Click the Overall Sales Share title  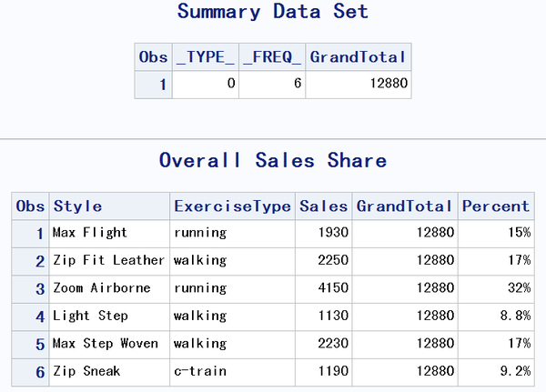pyautogui.click(x=273, y=161)
